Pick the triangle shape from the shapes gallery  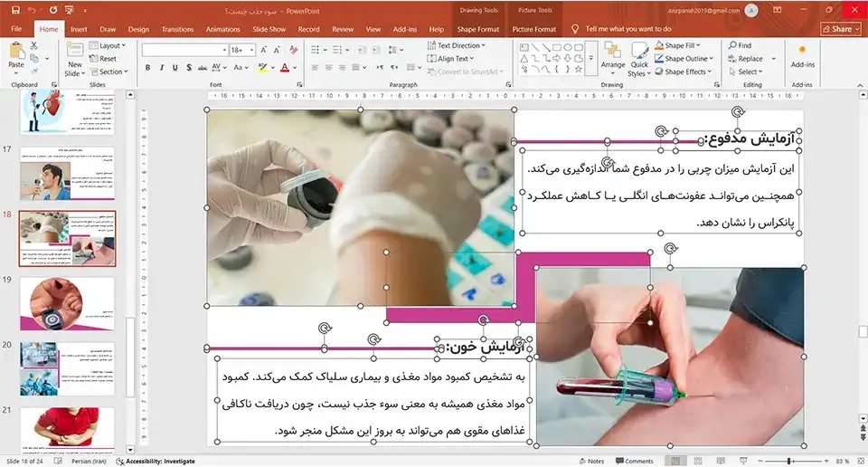click(524, 58)
